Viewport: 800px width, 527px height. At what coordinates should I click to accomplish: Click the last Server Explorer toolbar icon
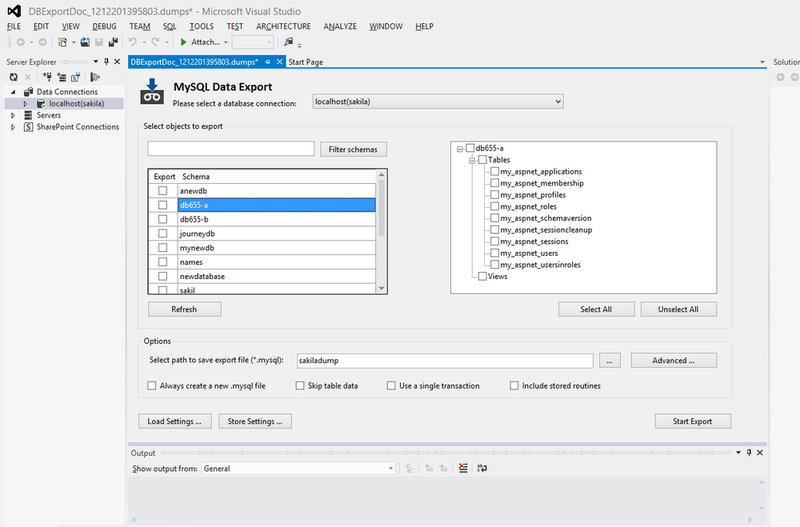coord(94,77)
